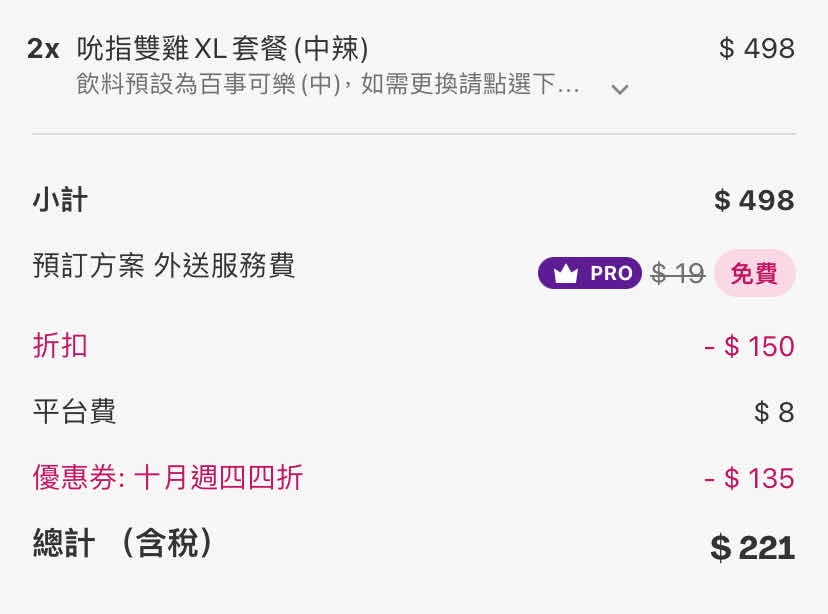The height and width of the screenshot is (614, 828).
Task: Tap the purple PRO badge text
Action: [x=610, y=274]
